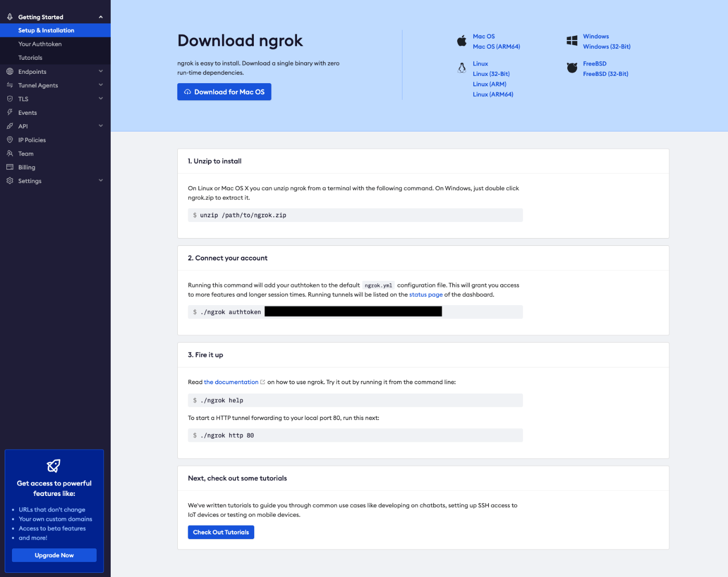Click the unzip /path/to/ngrok.zip command box
Screen dimensions: 728x577
(x=355, y=215)
